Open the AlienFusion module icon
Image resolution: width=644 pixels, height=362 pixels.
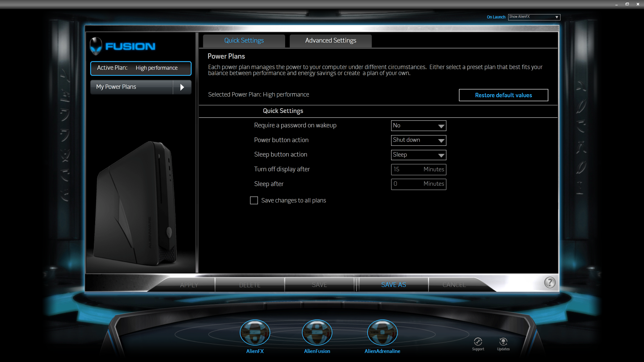tap(317, 333)
